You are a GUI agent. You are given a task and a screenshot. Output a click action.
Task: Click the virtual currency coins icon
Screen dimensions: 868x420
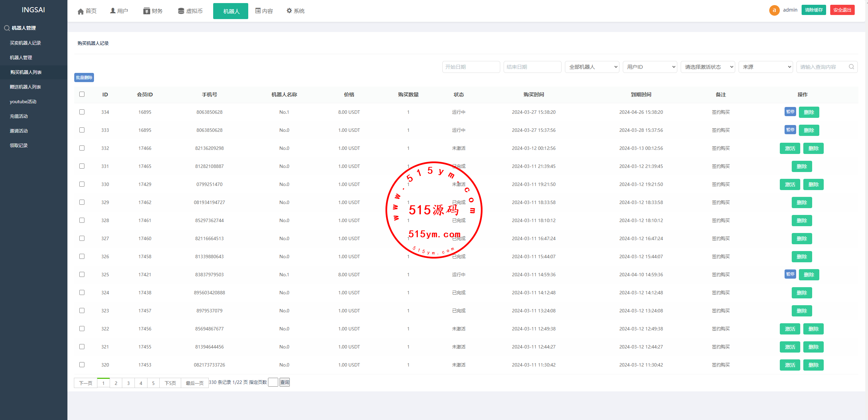tap(181, 11)
